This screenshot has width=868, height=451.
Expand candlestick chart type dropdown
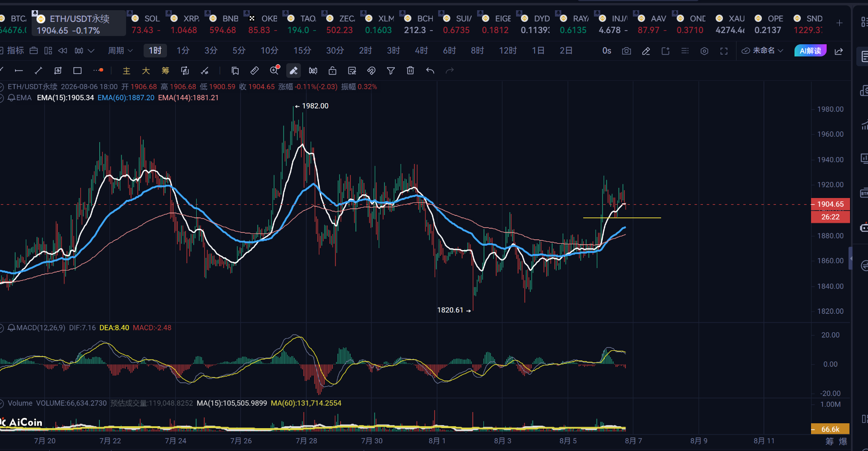(x=85, y=51)
